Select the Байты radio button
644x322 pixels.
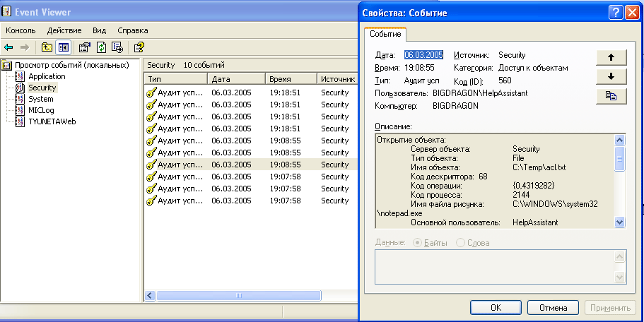(x=416, y=243)
